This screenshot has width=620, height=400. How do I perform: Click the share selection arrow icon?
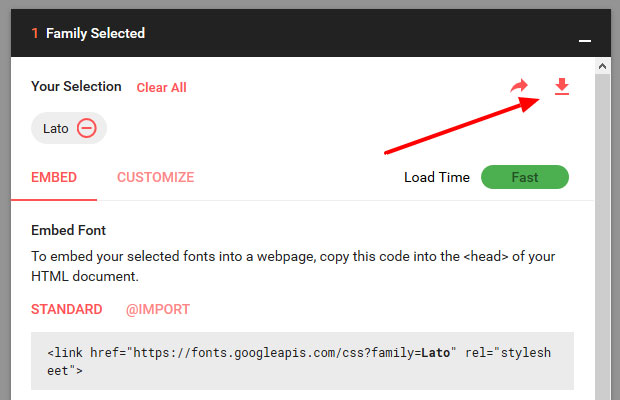tap(518, 87)
